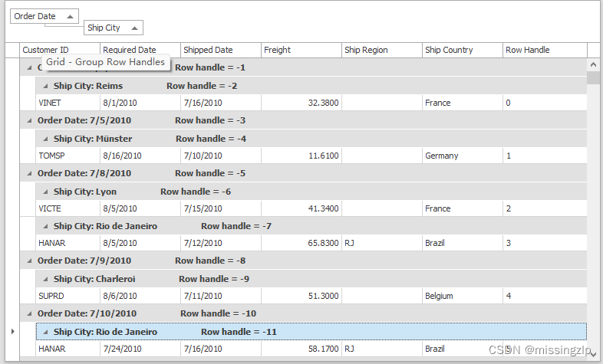The width and height of the screenshot is (603, 364).
Task: Select the freight value 58.1700
Action: coord(301,349)
